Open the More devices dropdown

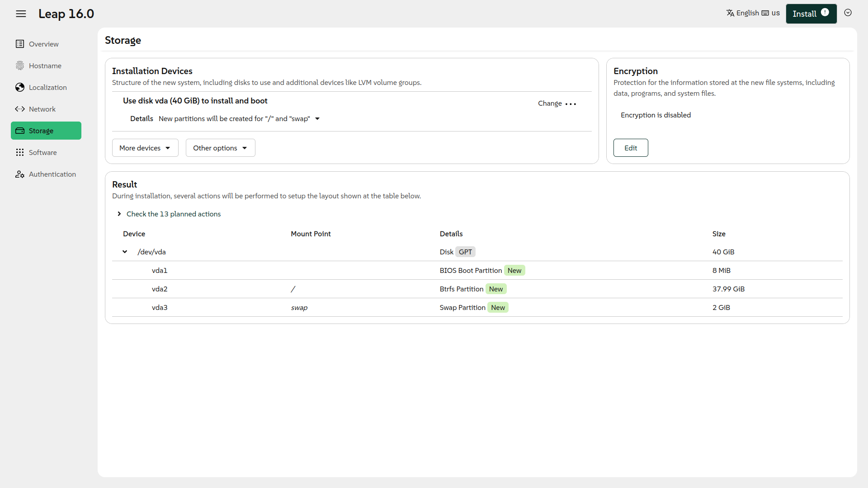point(145,148)
